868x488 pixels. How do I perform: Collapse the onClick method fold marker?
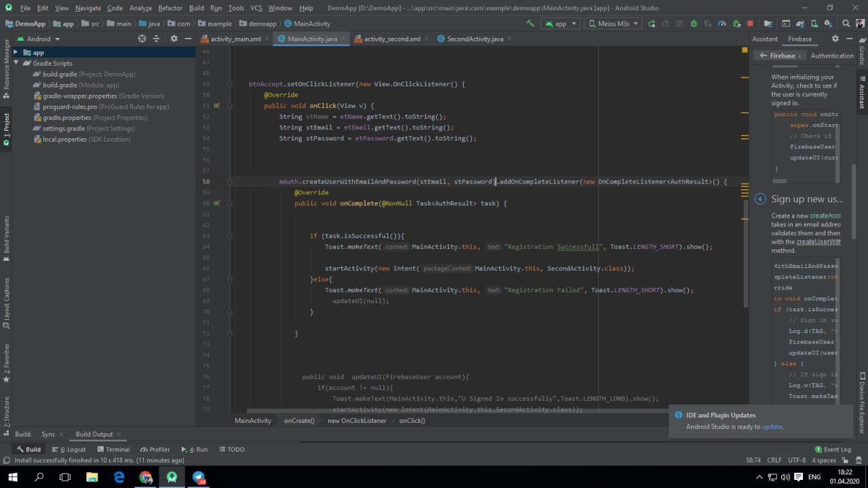229,106
